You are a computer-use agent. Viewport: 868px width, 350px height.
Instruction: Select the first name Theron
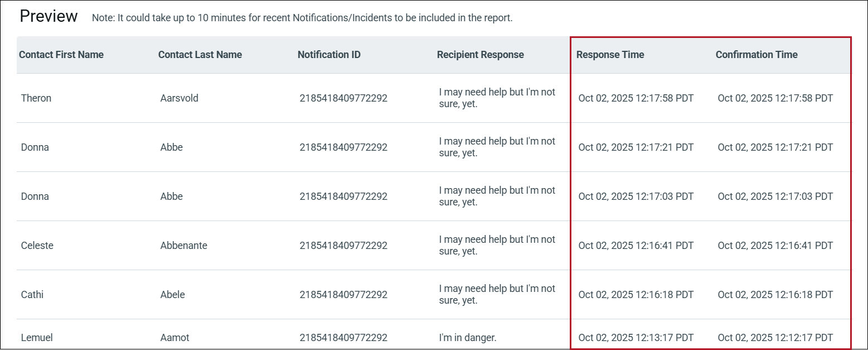click(36, 98)
